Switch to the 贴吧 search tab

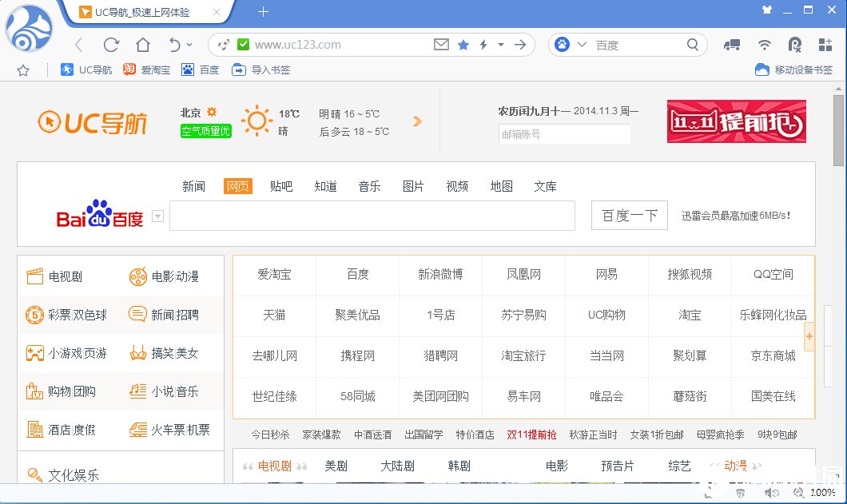coord(281,186)
